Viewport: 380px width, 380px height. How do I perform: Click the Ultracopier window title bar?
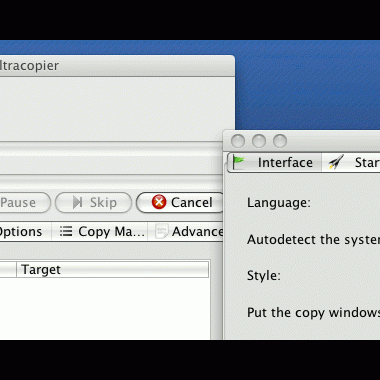pyautogui.click(x=117, y=66)
